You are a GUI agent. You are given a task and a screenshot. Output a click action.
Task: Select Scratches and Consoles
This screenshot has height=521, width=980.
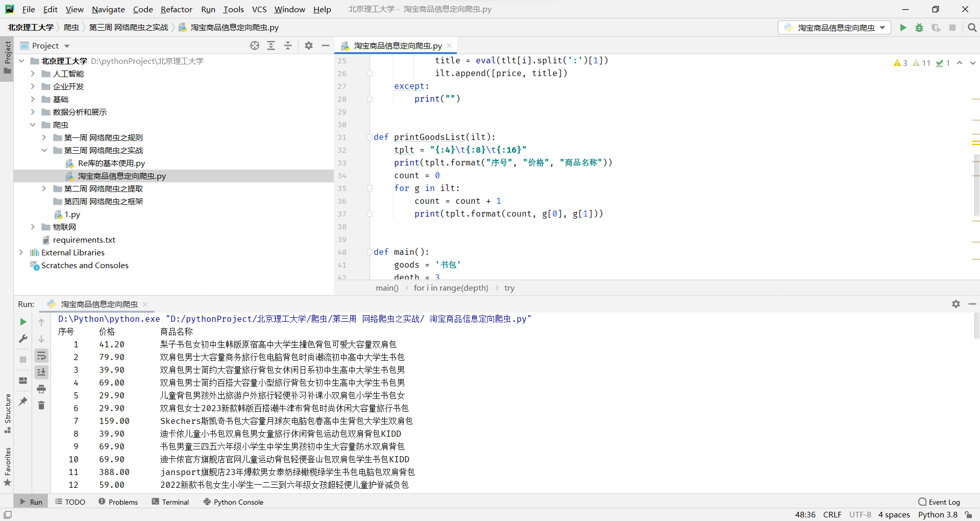pos(85,265)
